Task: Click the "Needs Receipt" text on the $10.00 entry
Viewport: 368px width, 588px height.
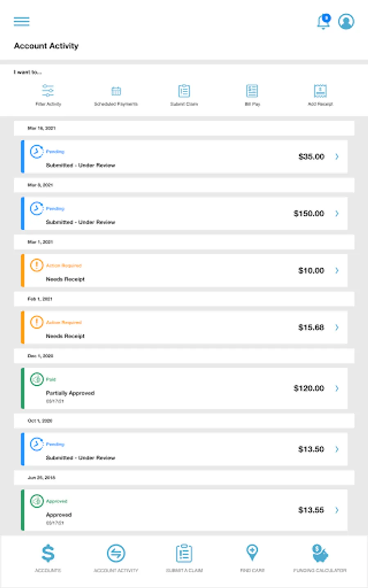Action: (x=65, y=279)
